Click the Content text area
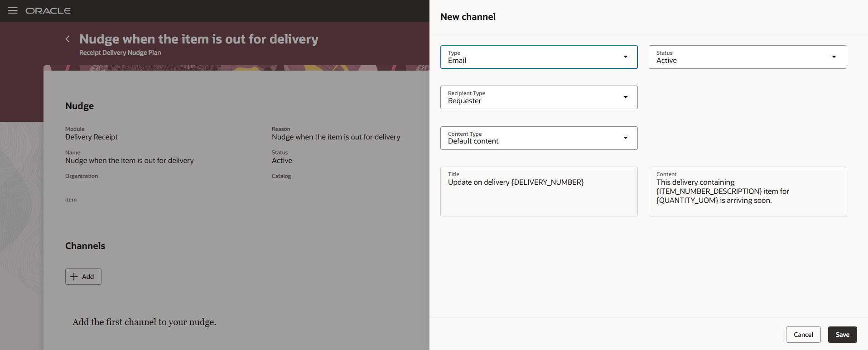Image resolution: width=868 pixels, height=350 pixels. 747,192
